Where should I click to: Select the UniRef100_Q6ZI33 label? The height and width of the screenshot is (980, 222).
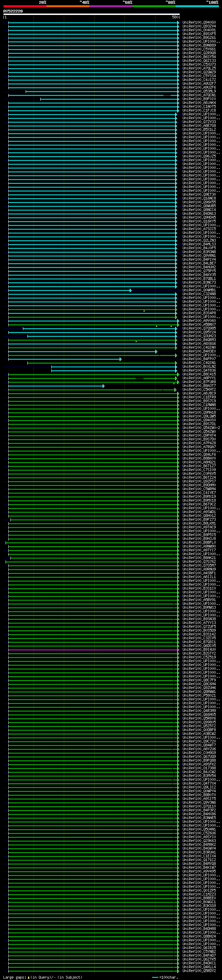point(199,61)
